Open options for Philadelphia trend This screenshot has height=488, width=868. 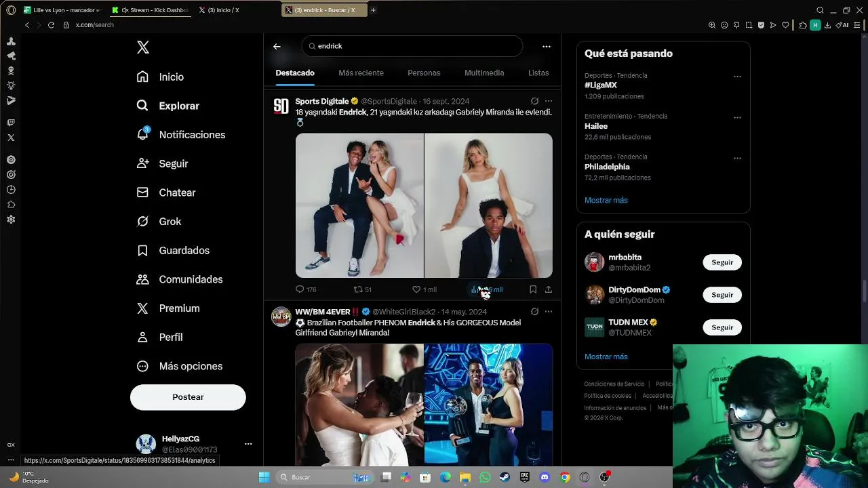click(x=737, y=158)
